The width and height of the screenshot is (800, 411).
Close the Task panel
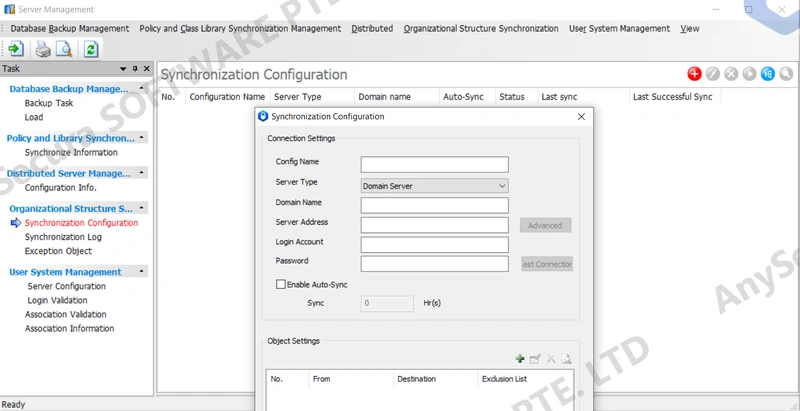pos(146,68)
